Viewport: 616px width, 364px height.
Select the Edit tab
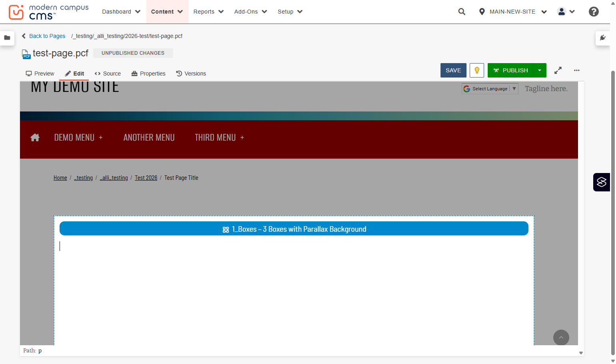pos(74,74)
